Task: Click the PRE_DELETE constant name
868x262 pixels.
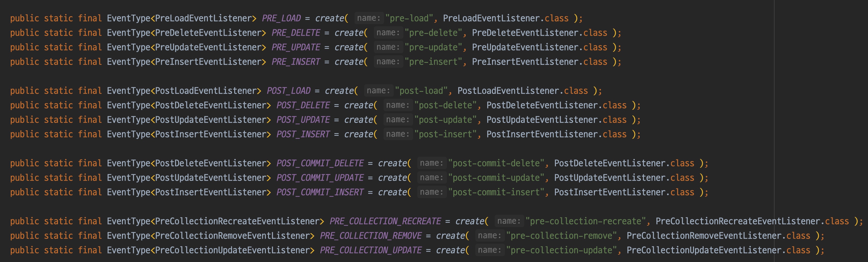Action: coord(296,33)
